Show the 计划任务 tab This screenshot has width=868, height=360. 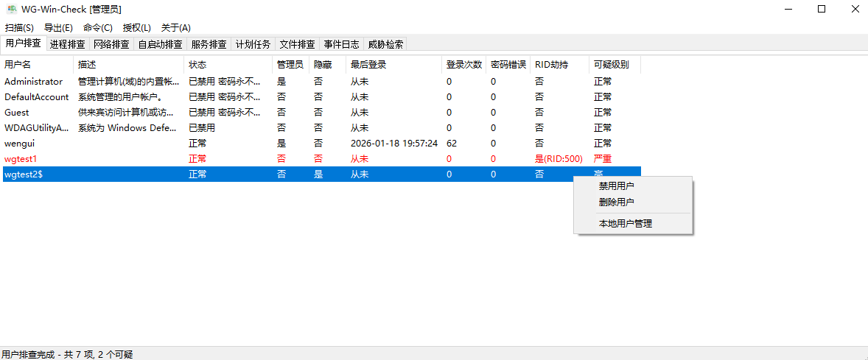click(253, 44)
